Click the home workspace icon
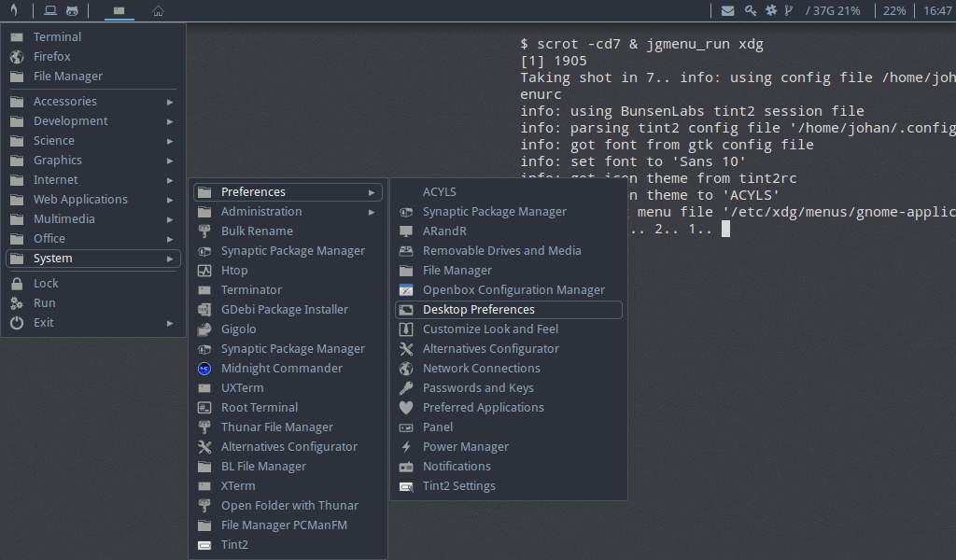This screenshot has height=560, width=956. point(158,10)
